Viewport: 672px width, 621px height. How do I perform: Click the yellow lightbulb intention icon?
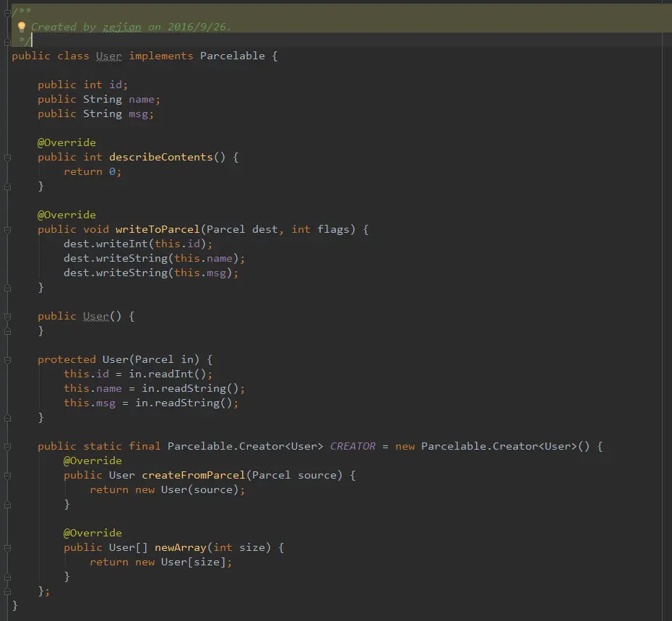22,27
